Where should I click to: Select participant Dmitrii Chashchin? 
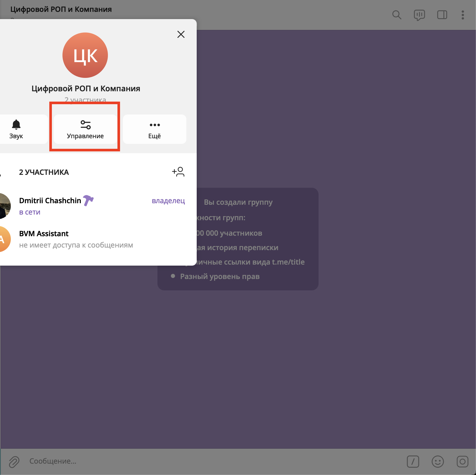50,201
